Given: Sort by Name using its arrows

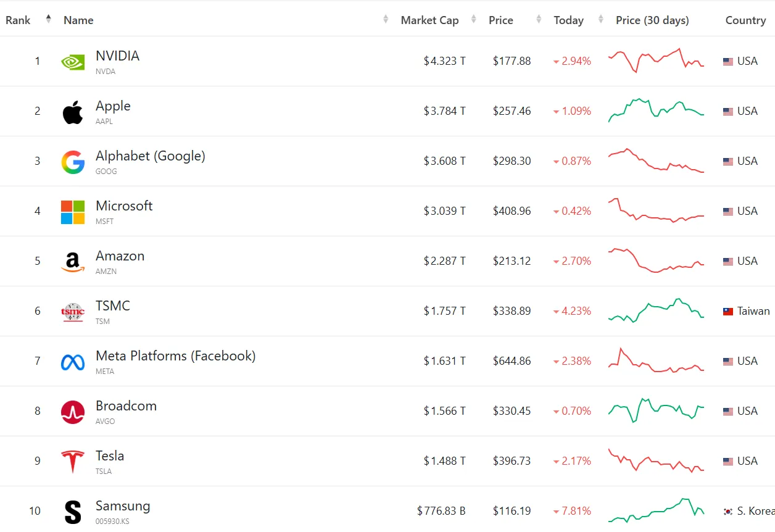Looking at the screenshot, I should (x=386, y=19).
